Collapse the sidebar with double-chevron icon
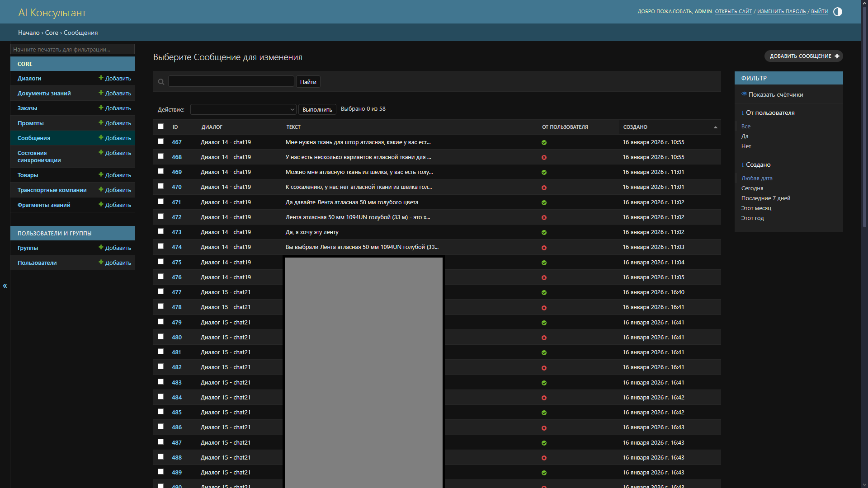Screen dimensions: 868x488 click(x=5, y=286)
